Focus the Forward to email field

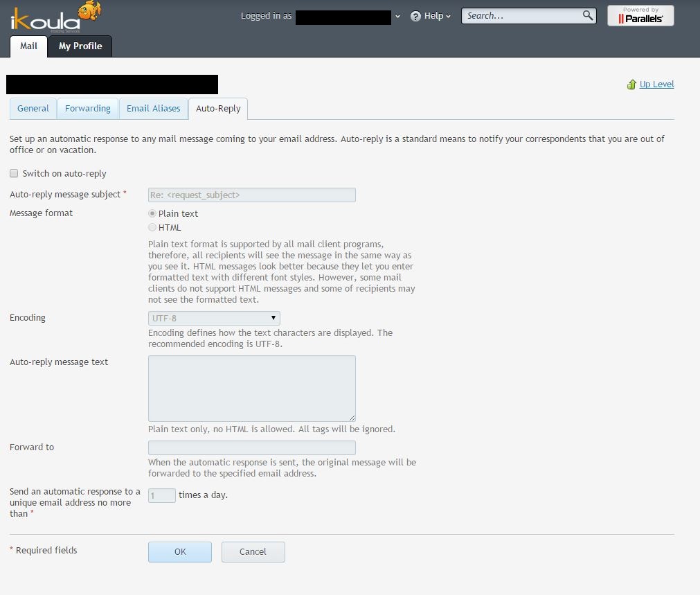pos(252,447)
